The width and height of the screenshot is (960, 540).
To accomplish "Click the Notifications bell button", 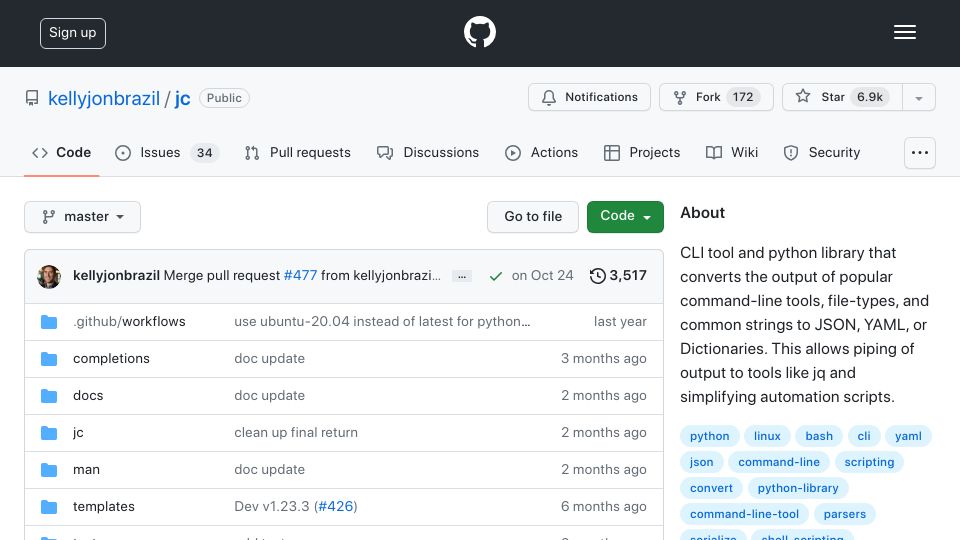I will [589, 97].
